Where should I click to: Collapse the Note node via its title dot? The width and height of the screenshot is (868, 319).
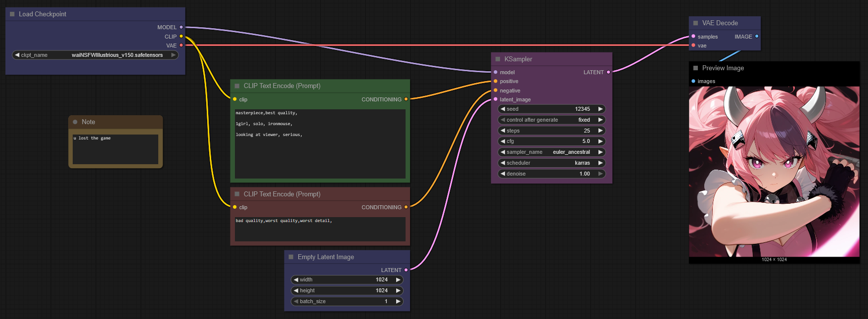(75, 122)
